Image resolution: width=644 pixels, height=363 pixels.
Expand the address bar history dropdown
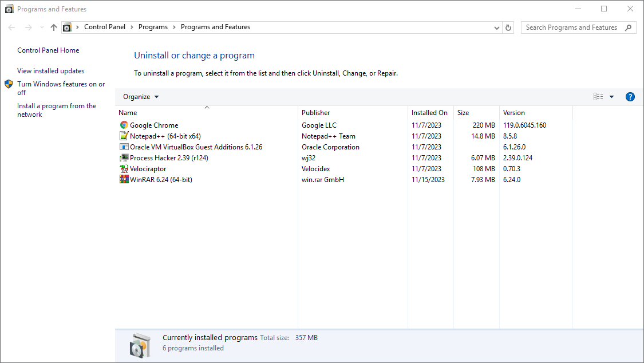point(496,27)
